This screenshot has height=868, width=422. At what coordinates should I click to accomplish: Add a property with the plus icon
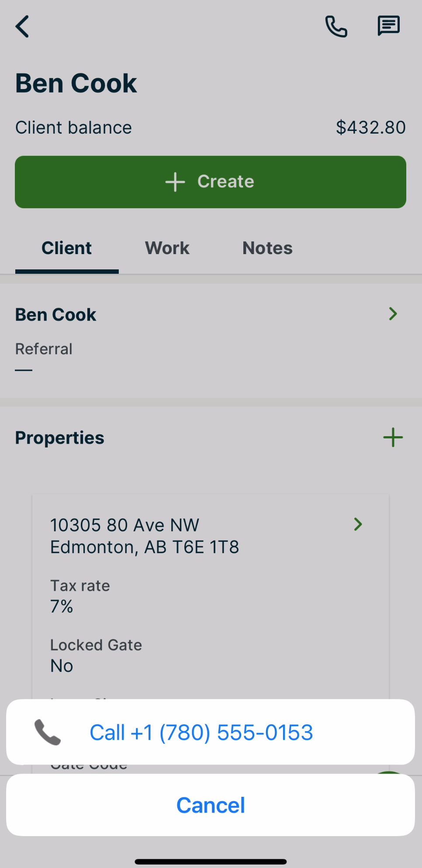pos(393,437)
